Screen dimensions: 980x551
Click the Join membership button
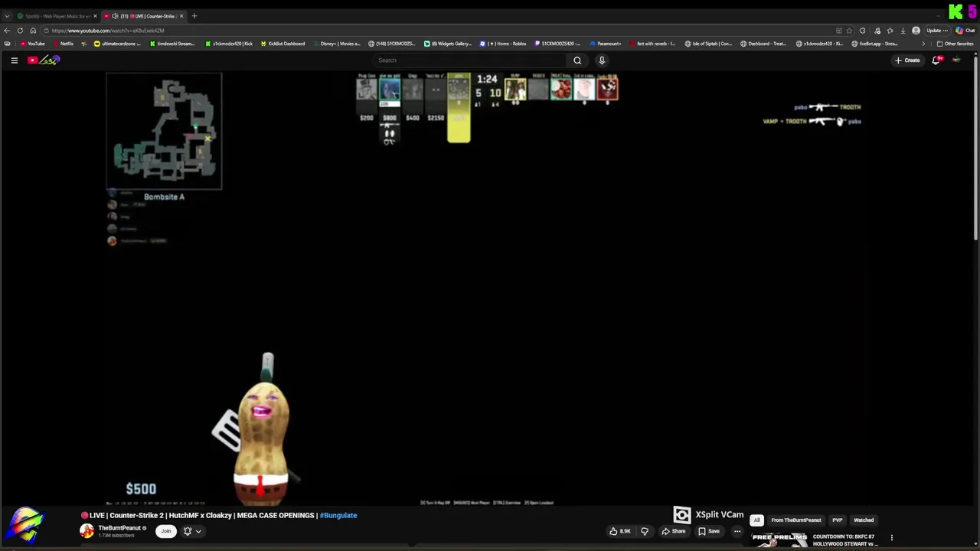165,531
